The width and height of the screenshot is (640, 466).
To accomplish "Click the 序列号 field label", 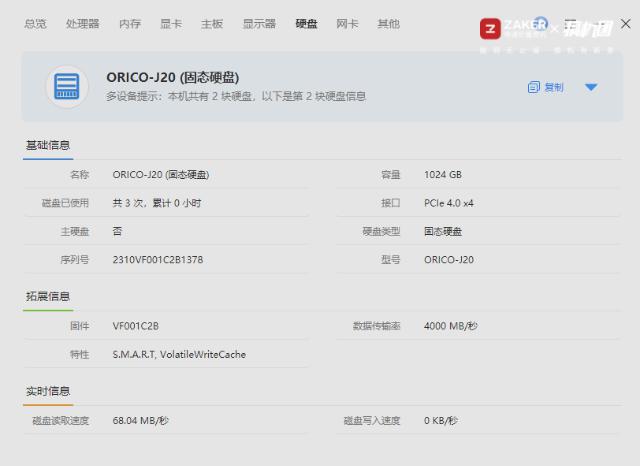I will point(75,260).
